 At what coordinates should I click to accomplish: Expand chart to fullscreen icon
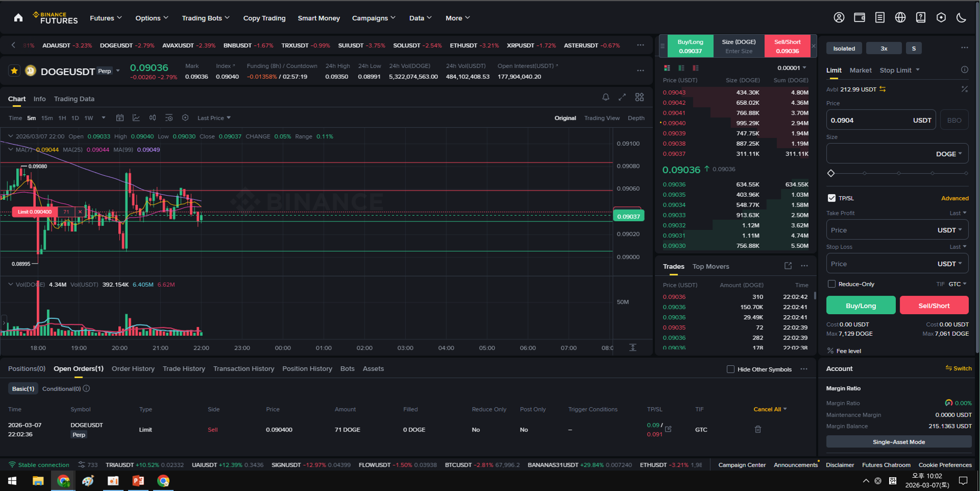point(622,97)
